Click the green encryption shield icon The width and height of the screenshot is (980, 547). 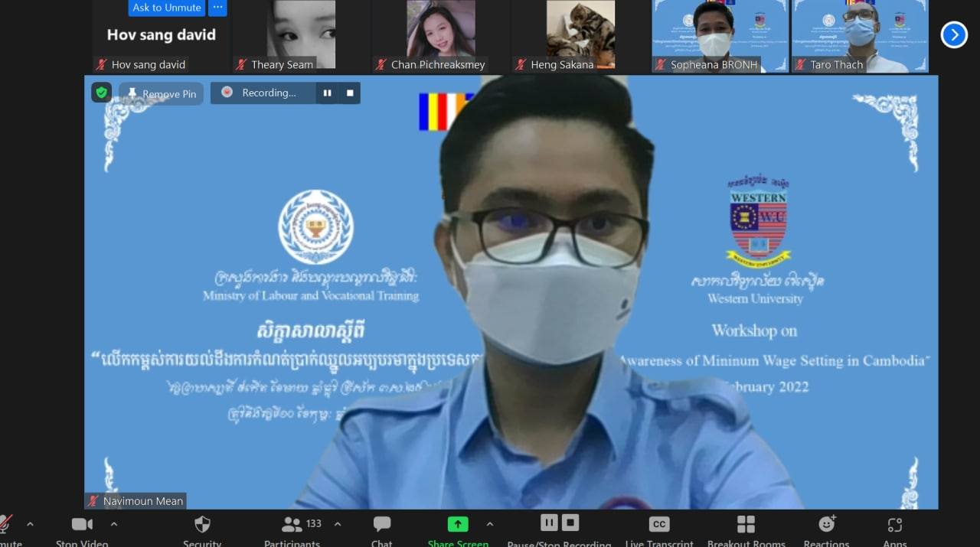pyautogui.click(x=102, y=93)
